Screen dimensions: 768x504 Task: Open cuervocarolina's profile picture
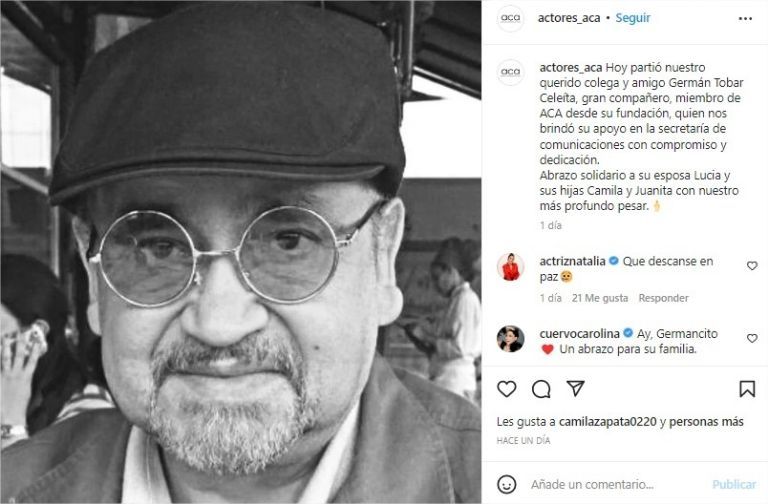pyautogui.click(x=510, y=338)
